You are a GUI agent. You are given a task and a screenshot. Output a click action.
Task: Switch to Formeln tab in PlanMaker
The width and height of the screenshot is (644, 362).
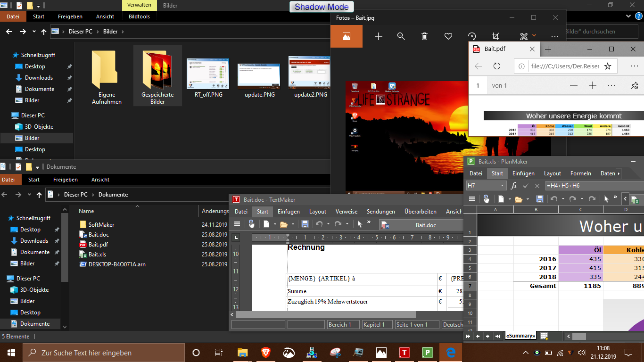[580, 173]
